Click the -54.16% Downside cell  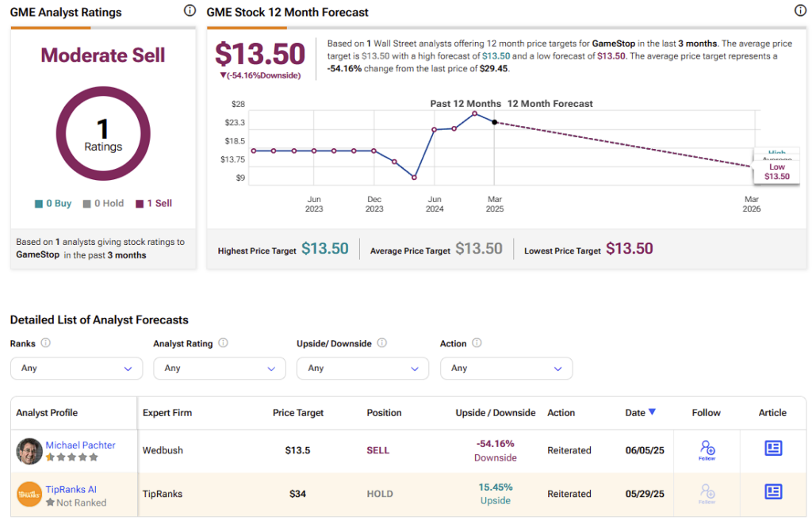[x=496, y=450]
